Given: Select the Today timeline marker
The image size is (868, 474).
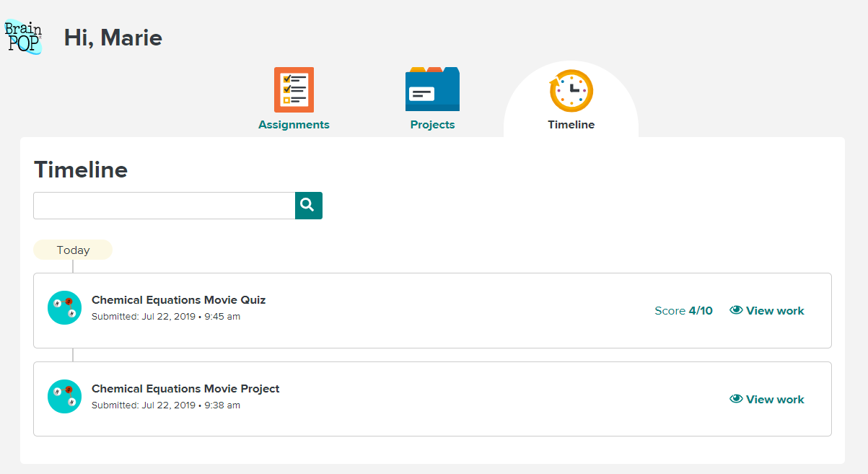Looking at the screenshot, I should [x=73, y=250].
